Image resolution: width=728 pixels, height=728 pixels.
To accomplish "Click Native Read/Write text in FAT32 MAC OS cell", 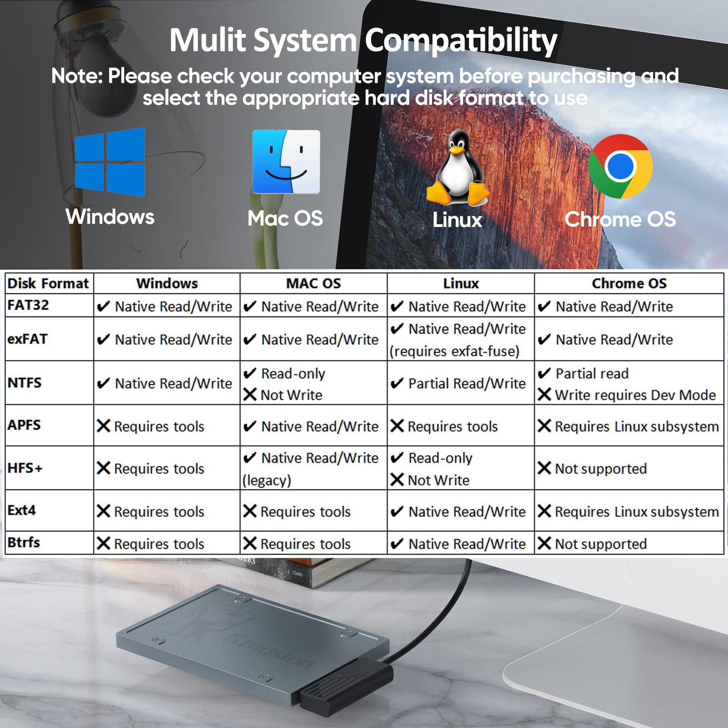I will (320, 306).
